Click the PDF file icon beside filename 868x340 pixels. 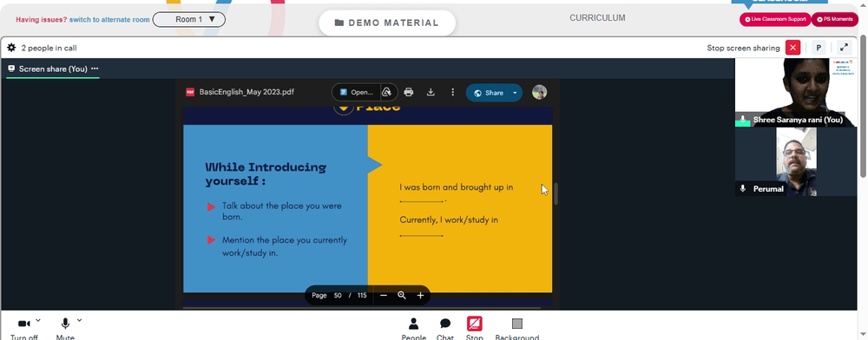click(190, 92)
